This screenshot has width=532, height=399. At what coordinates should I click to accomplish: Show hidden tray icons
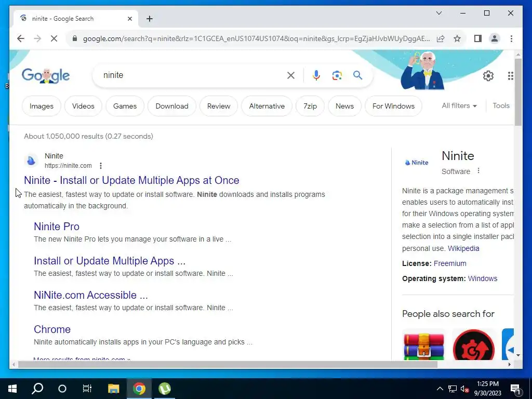(440, 389)
